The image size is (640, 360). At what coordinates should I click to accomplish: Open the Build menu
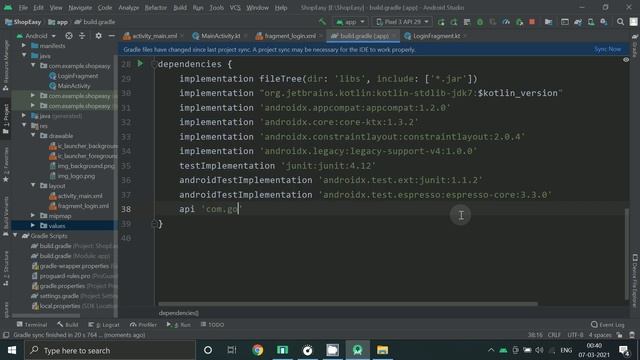click(180, 8)
